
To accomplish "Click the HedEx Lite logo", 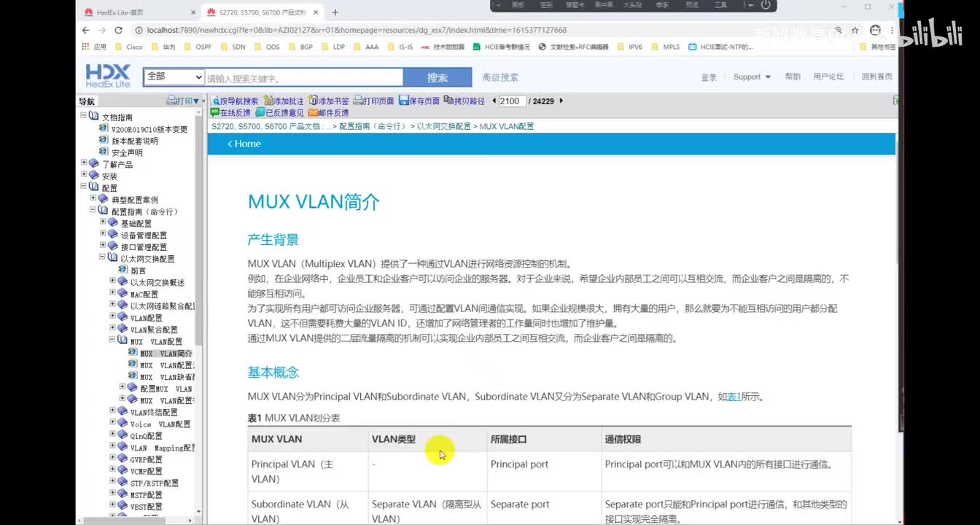I will pyautogui.click(x=108, y=76).
